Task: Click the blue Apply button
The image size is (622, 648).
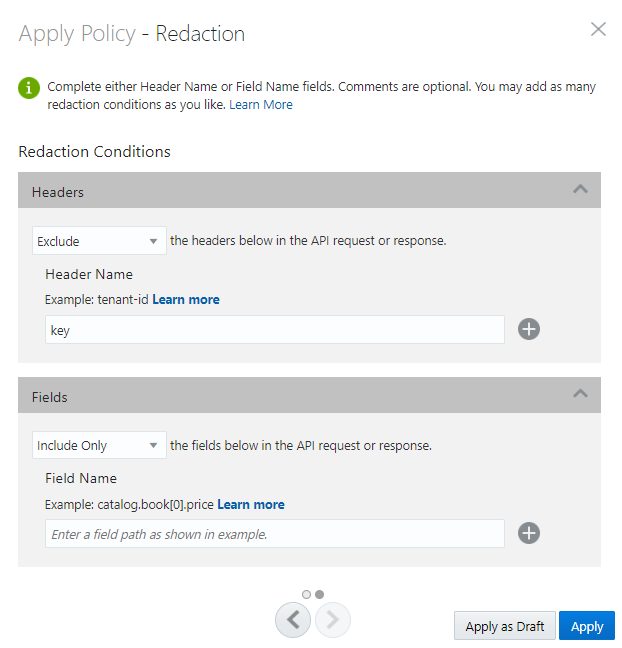Action: (x=587, y=626)
